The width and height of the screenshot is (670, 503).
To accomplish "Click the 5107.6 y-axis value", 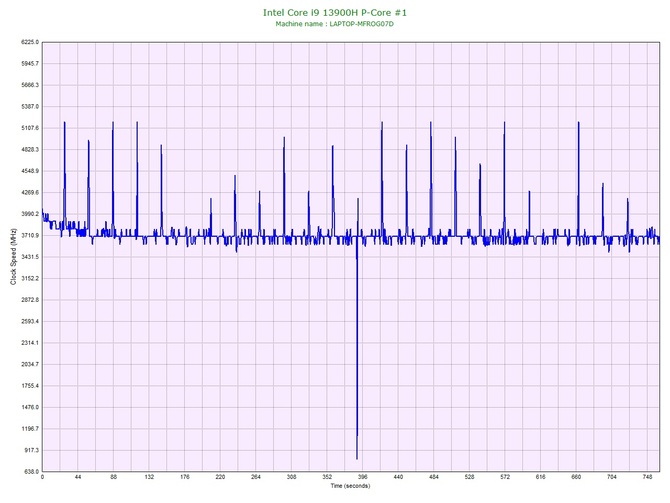I will pos(30,128).
